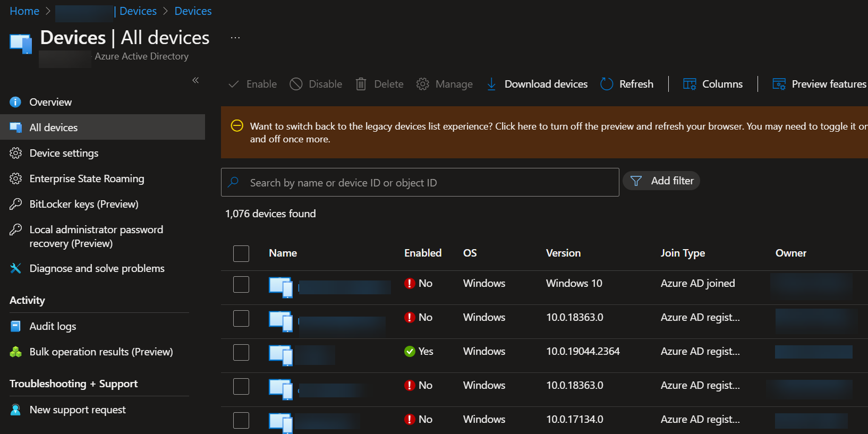Click the Disable circle-slash icon in toolbar
Viewport: 868px width, 434px height.
296,84
